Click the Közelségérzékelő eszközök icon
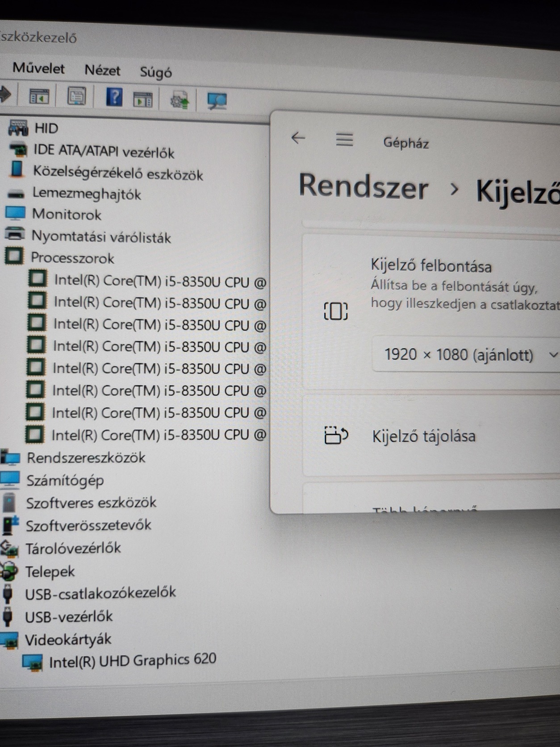This screenshot has height=747, width=560. [x=17, y=169]
